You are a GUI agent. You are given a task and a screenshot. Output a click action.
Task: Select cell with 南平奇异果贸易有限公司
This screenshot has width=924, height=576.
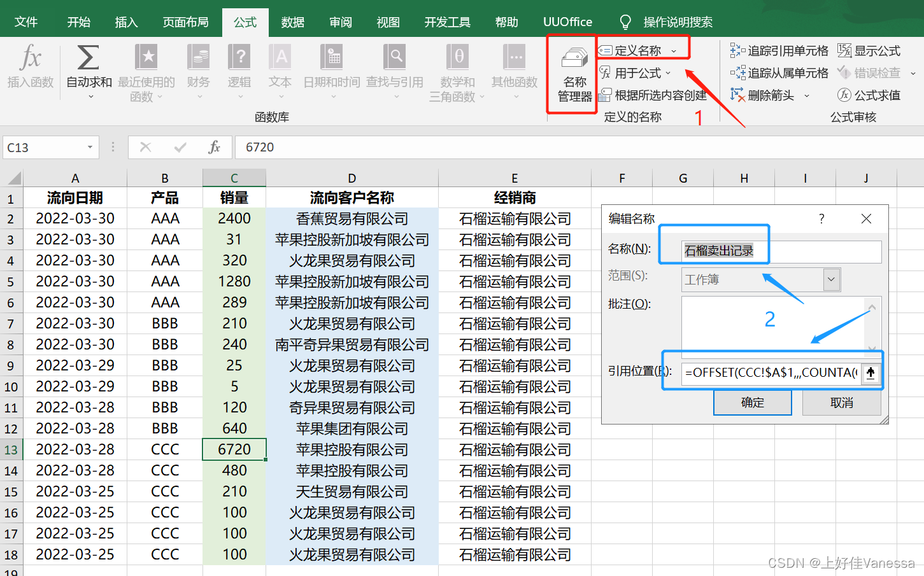352,345
